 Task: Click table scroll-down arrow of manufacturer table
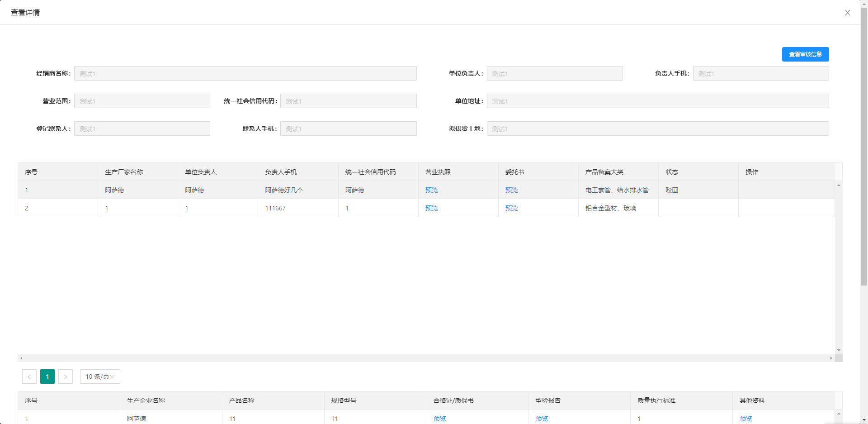(839, 350)
